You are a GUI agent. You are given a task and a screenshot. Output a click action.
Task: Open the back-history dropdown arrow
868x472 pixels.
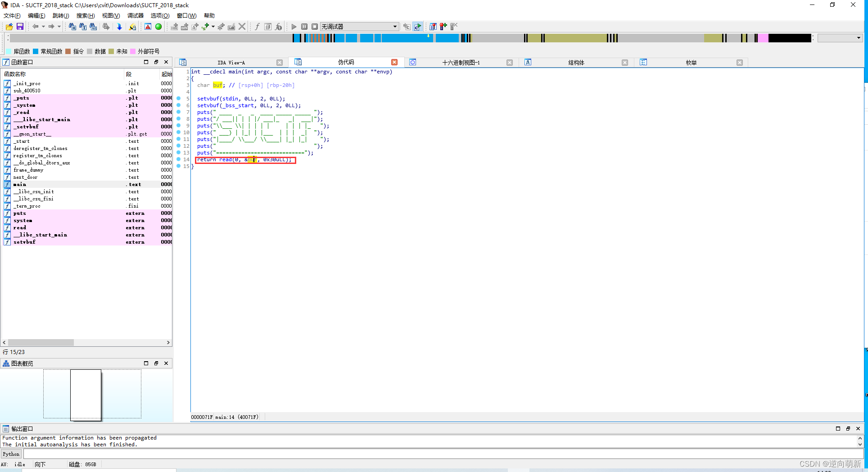[x=43, y=27]
